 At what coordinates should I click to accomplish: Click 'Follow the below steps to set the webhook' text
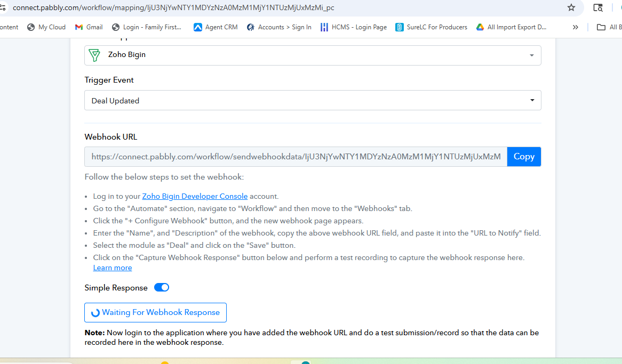[164, 177]
